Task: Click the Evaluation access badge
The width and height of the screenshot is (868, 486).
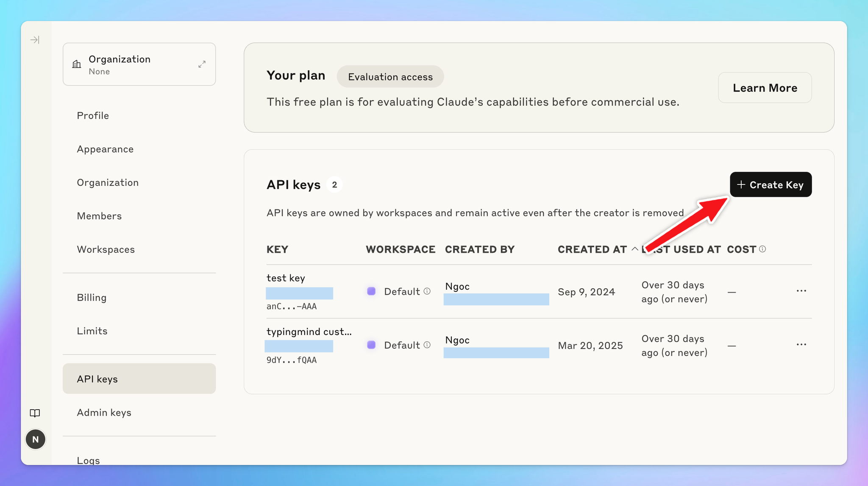Action: point(390,77)
